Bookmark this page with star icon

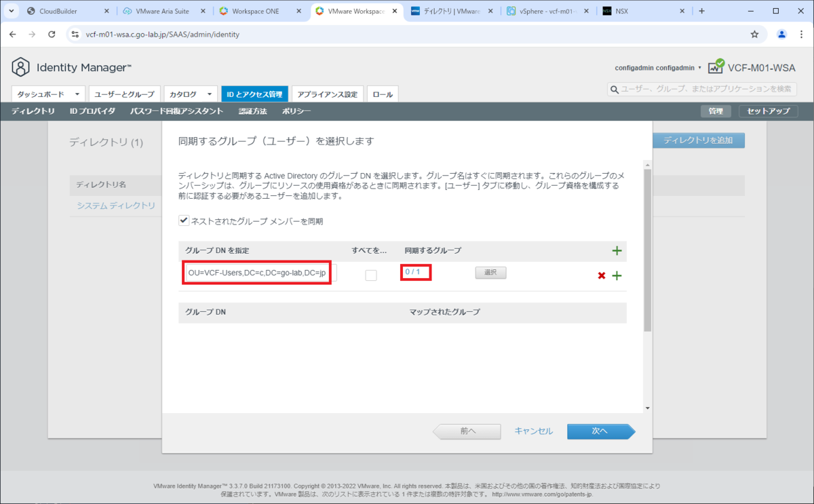pos(754,34)
